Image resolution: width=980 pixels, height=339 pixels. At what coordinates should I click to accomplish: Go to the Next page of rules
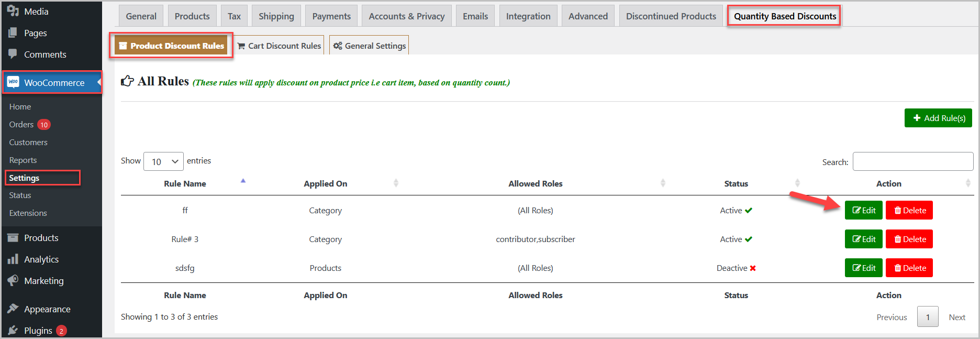point(956,317)
